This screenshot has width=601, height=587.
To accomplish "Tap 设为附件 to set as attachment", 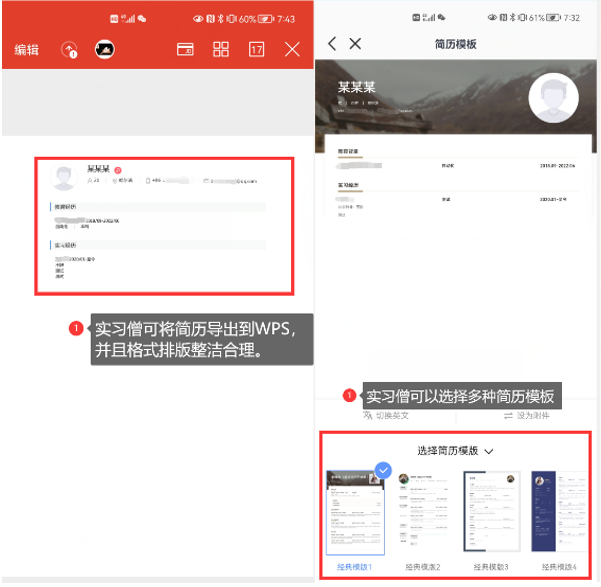I will [x=533, y=416].
